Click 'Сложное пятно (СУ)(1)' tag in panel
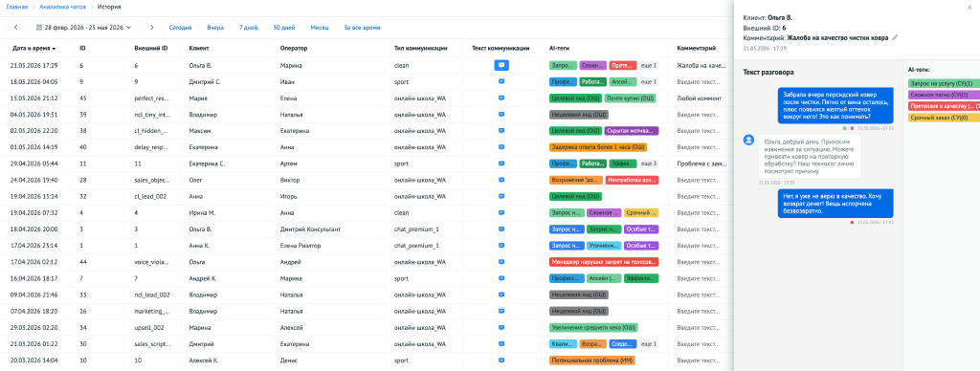Viewport: 980px width, 371px height. click(x=944, y=95)
